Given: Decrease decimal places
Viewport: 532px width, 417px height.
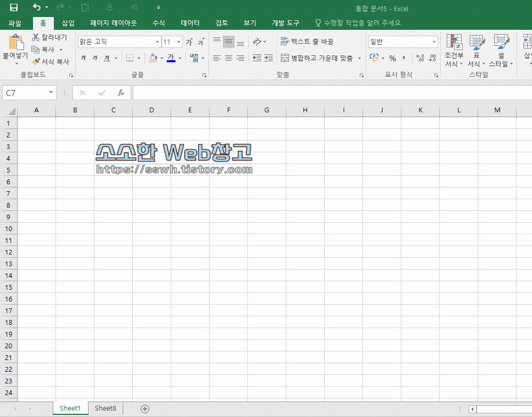Looking at the screenshot, I should [432, 58].
